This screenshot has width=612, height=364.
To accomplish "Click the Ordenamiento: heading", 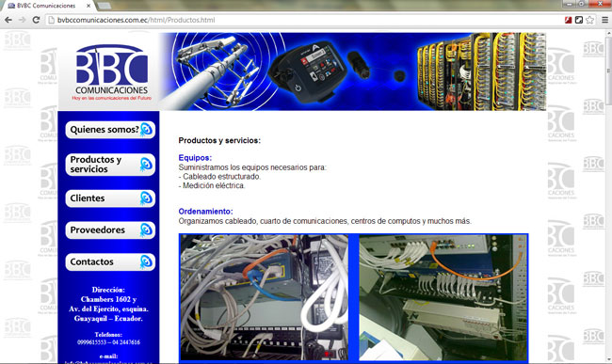I will point(205,212).
